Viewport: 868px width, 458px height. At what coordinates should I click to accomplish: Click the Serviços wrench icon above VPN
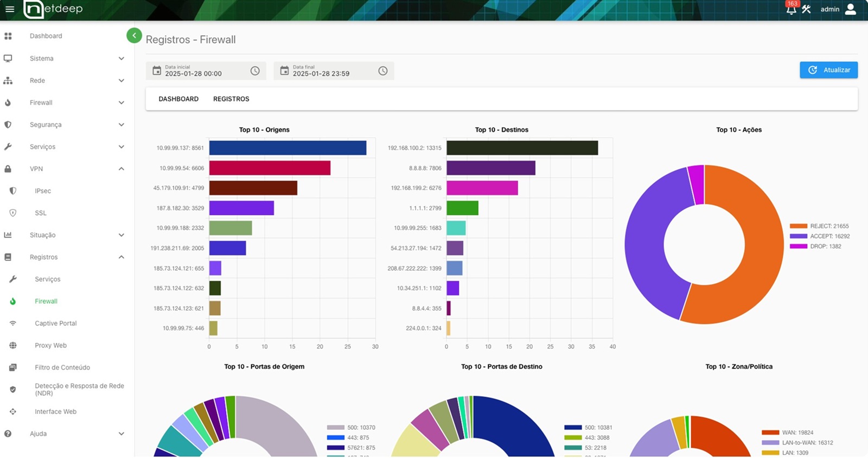[8, 147]
